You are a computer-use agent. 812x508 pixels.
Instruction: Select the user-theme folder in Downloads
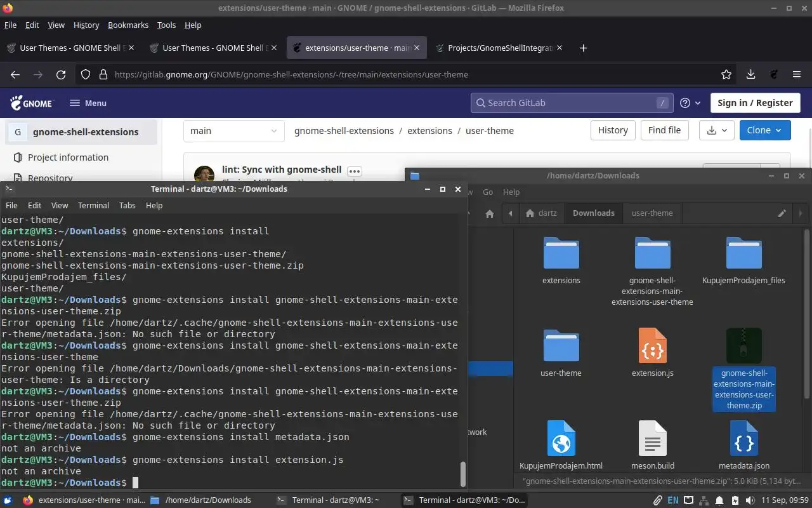pyautogui.click(x=561, y=346)
